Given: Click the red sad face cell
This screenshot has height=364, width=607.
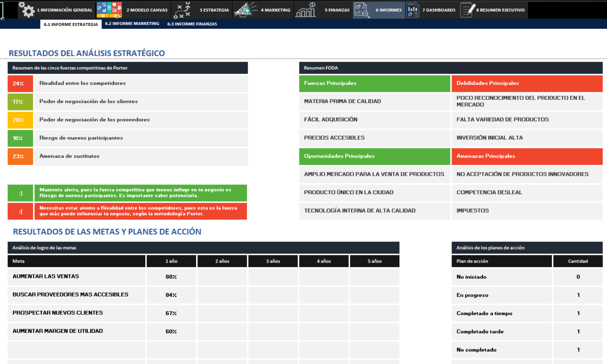Looking at the screenshot, I should coord(20,211).
